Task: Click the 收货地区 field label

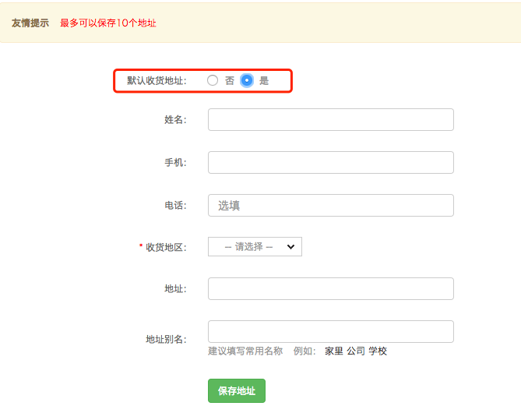Action: tap(166, 248)
